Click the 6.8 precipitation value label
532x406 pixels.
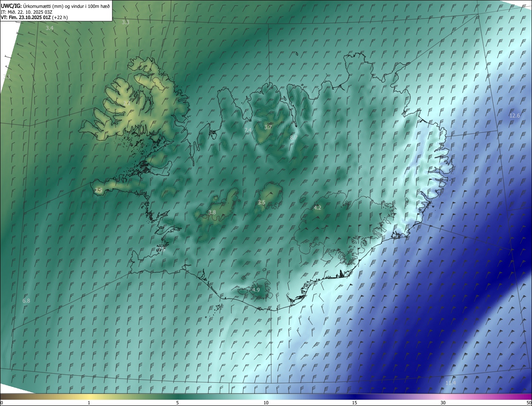click(26, 301)
